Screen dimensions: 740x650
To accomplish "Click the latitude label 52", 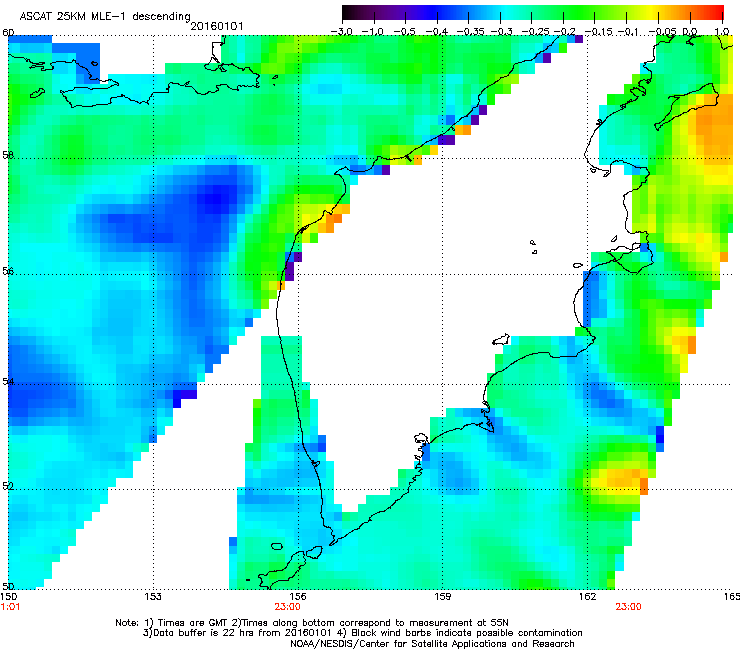I will click(x=8, y=486).
